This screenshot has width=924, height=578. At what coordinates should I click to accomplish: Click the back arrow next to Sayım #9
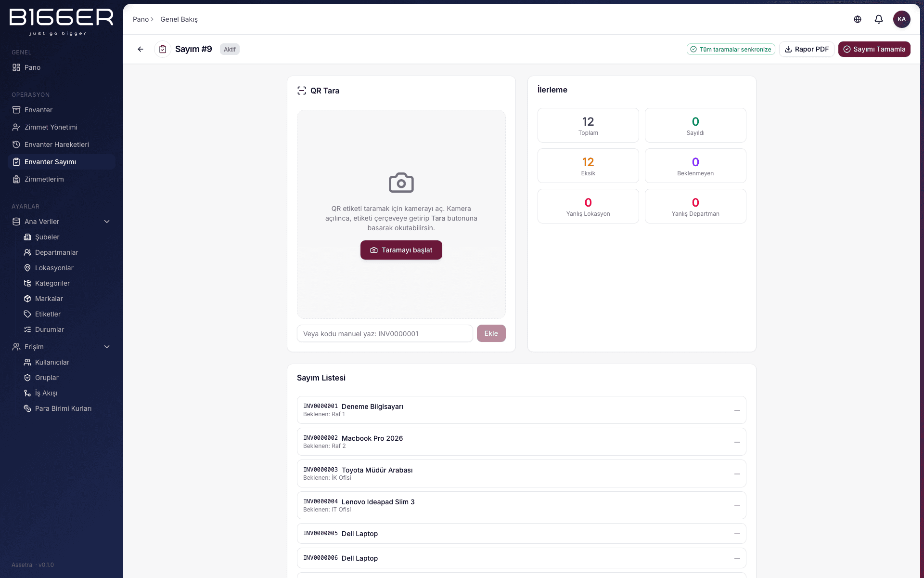pos(141,49)
